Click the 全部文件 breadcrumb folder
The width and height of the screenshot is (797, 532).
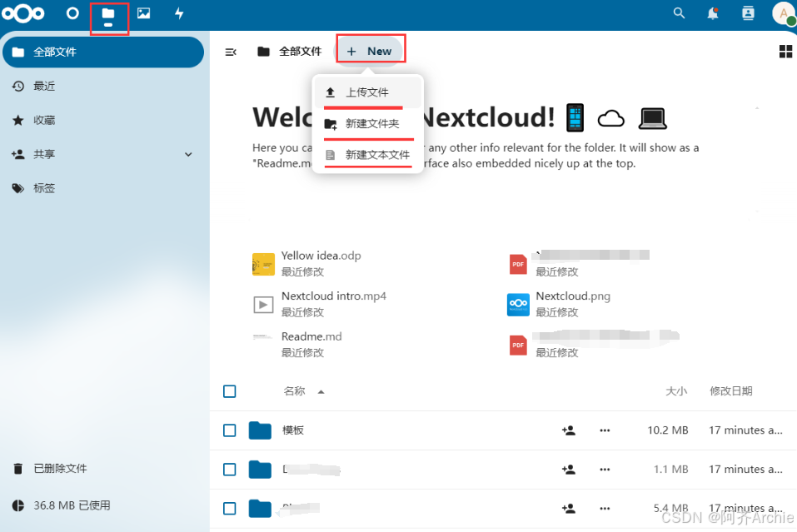click(289, 52)
